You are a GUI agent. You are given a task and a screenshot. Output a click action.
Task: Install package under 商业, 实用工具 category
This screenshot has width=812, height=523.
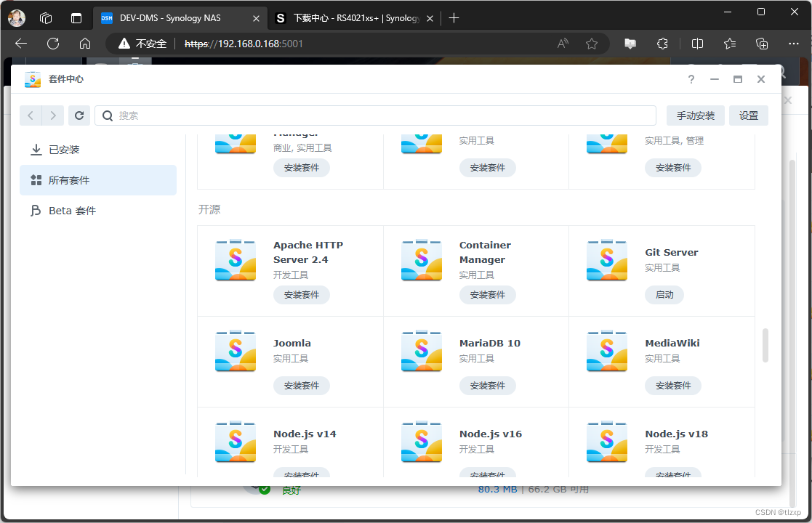pos(302,168)
